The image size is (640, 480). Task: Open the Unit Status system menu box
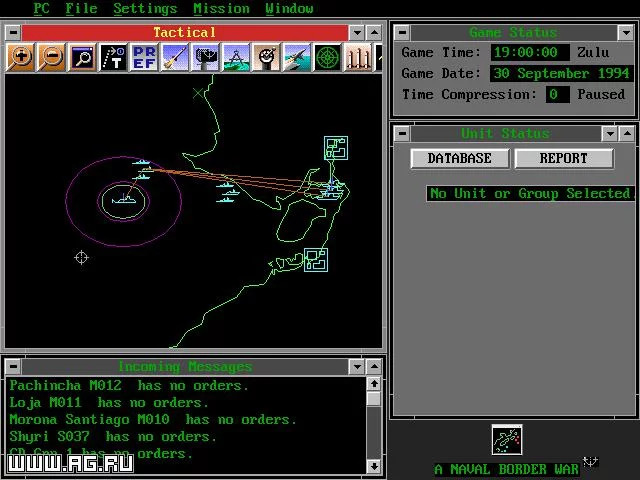[402, 133]
